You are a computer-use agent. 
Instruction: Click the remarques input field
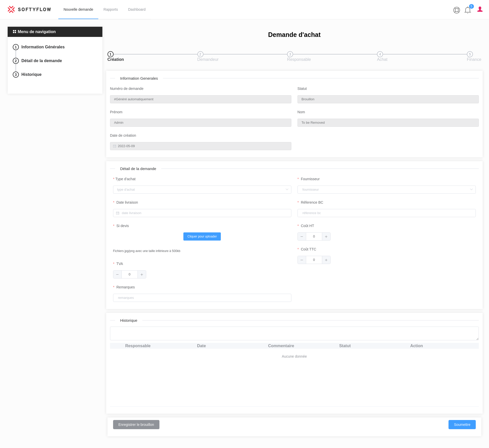point(202,298)
